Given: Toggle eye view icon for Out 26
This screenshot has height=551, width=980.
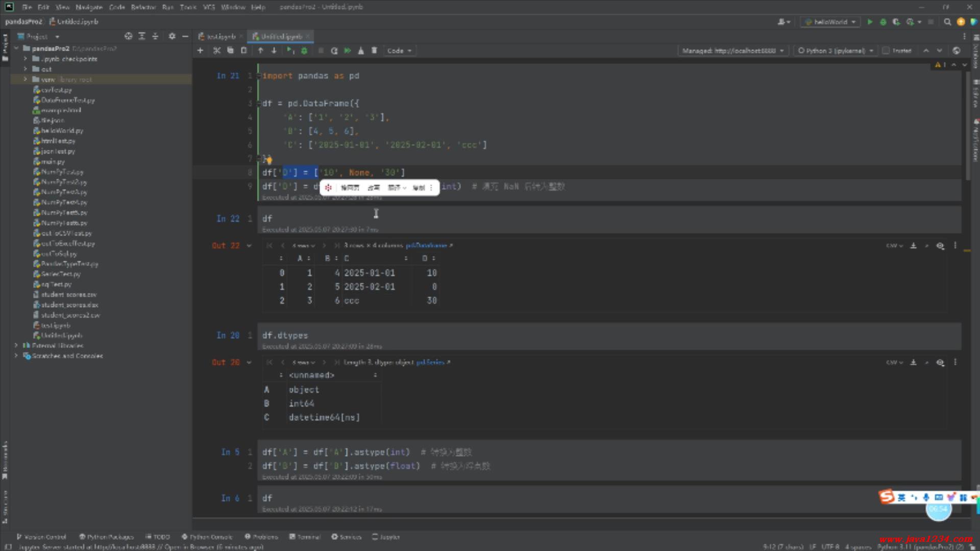Looking at the screenshot, I should 940,362.
